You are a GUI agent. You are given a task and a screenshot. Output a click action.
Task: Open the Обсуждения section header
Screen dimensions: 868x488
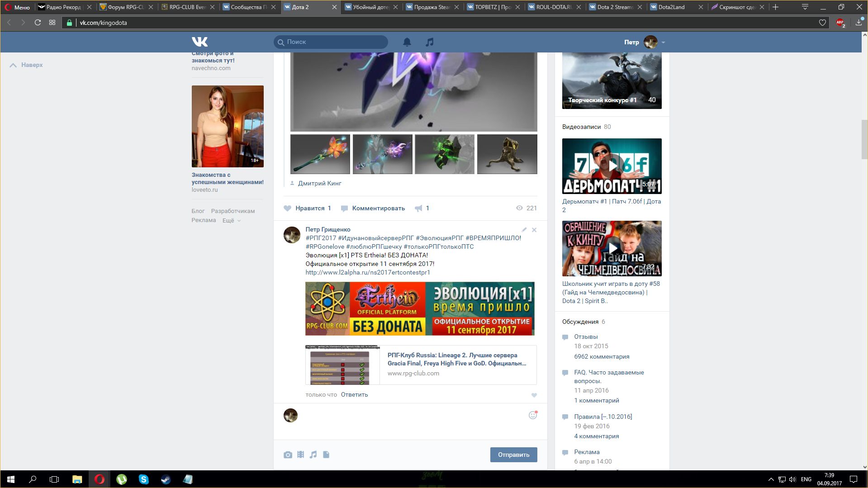click(x=580, y=322)
